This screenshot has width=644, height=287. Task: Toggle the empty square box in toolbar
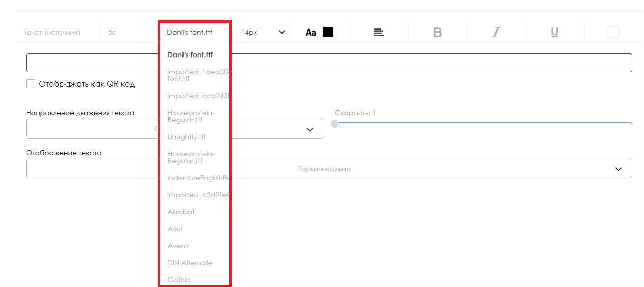(x=613, y=32)
